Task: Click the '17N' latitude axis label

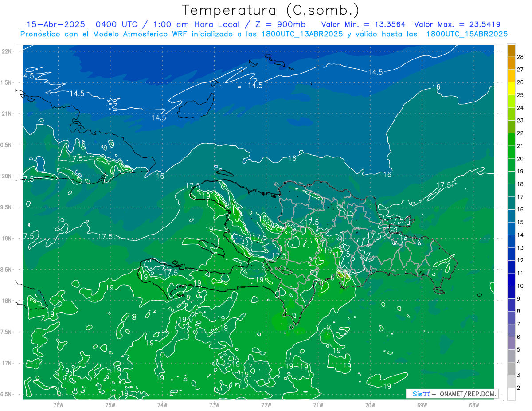Action: coord(7,363)
